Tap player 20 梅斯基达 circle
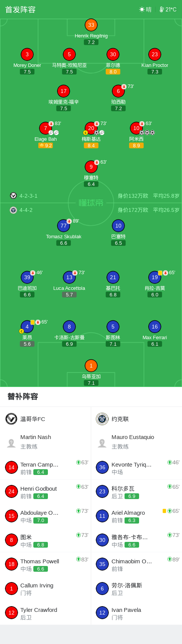This screenshot has height=644, width=182. coord(91,128)
